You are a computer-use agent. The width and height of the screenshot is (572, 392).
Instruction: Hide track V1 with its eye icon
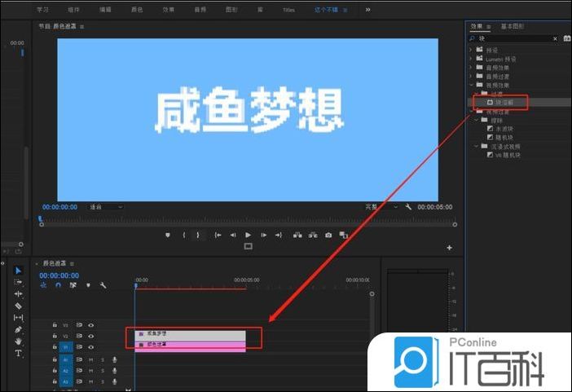pos(90,346)
